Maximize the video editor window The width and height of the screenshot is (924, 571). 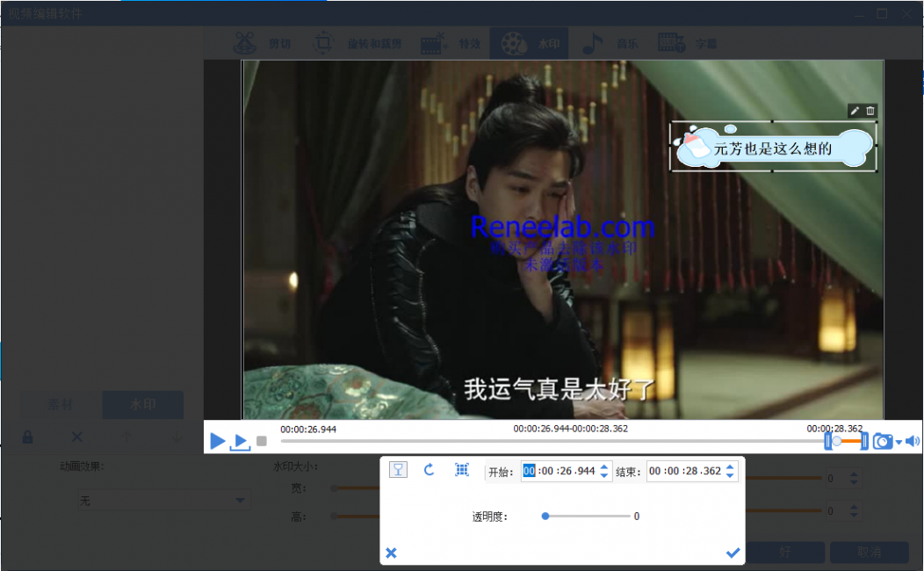(x=882, y=13)
